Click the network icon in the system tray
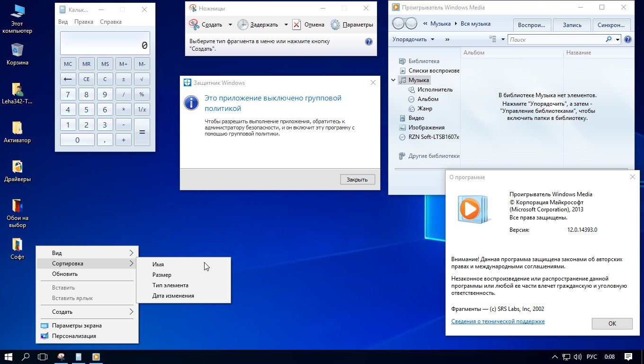Screen dimensions: 644x364 (566, 357)
